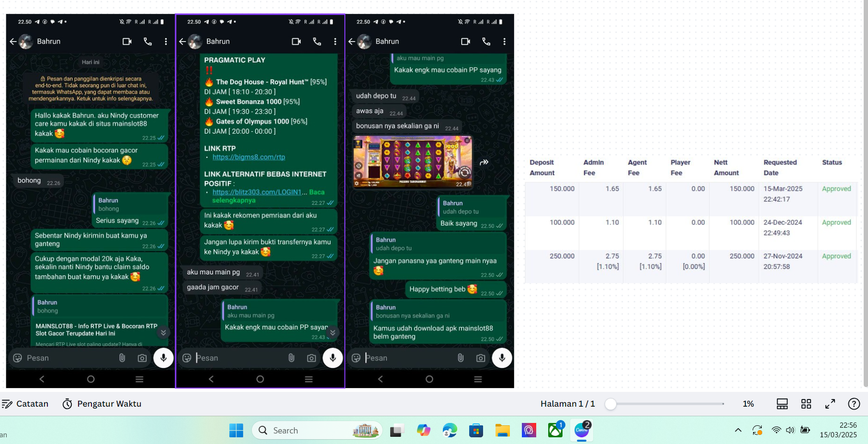
Task: Open three-dot menu in right chat screenshot
Action: tap(505, 42)
